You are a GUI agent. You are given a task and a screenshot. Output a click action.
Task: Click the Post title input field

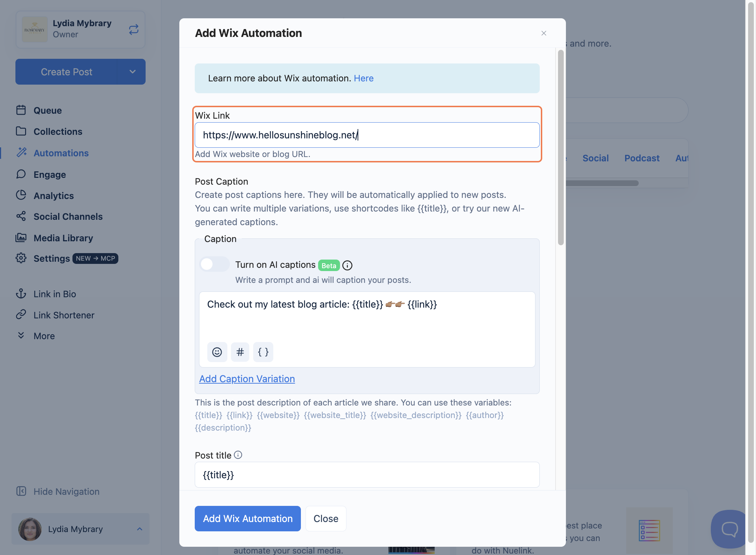point(367,475)
